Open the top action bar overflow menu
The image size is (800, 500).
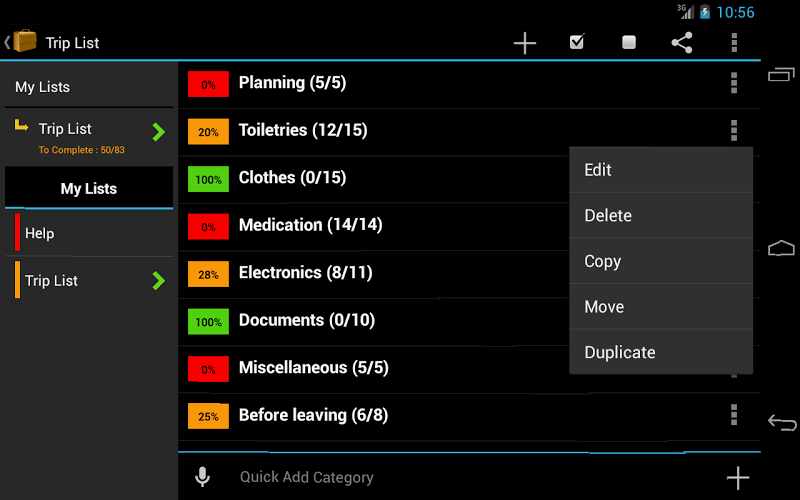tap(734, 42)
